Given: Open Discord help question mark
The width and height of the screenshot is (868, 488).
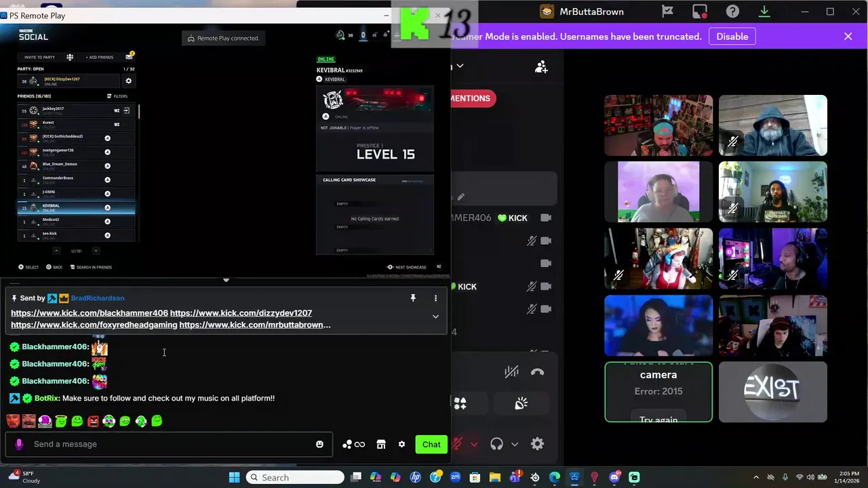Looking at the screenshot, I should [732, 12].
